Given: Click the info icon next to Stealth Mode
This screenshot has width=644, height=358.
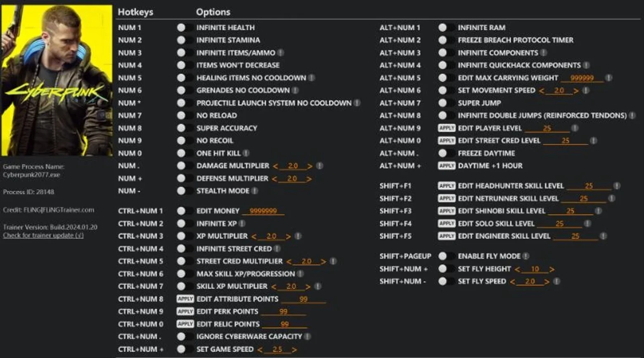Looking at the screenshot, I should (255, 191).
